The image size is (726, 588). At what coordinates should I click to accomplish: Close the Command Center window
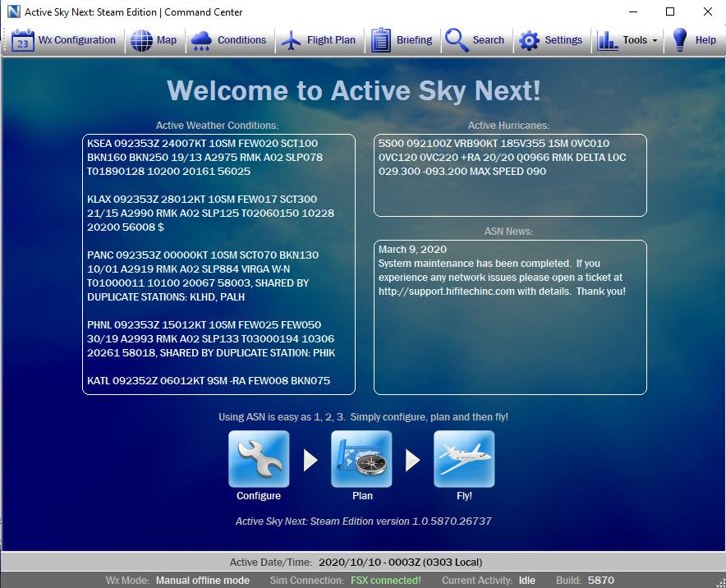[707, 12]
